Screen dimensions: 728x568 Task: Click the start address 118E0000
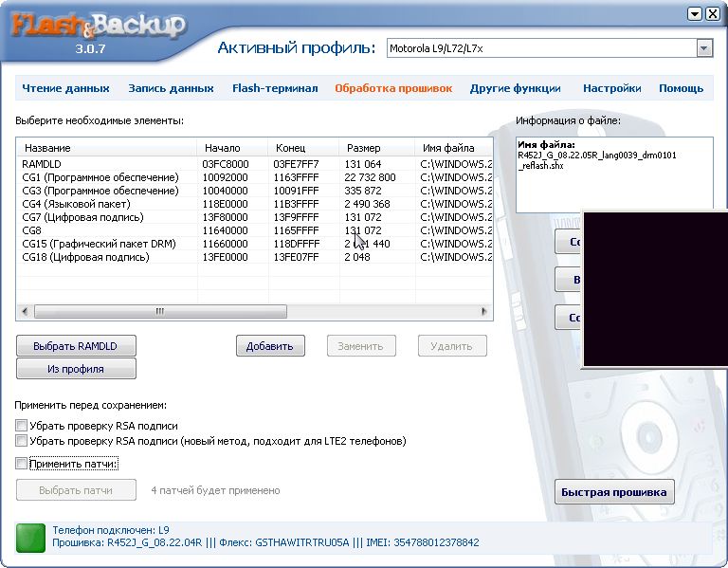click(x=226, y=204)
